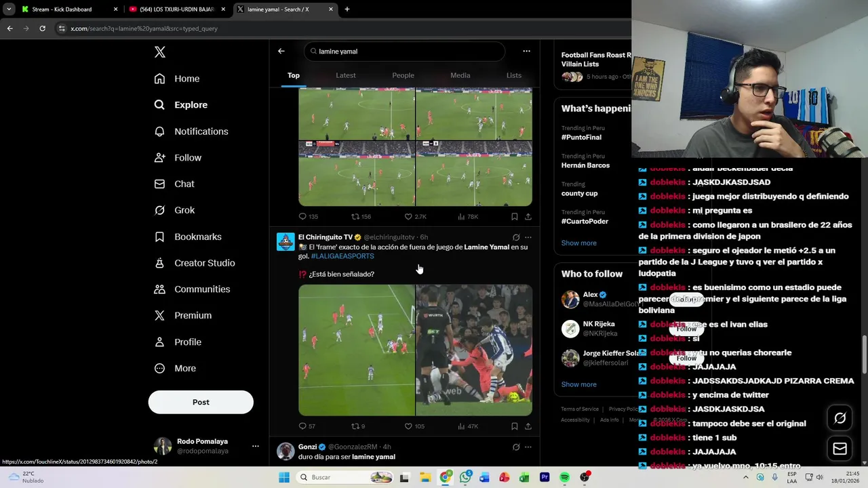Switch to the Media tab

click(x=460, y=75)
